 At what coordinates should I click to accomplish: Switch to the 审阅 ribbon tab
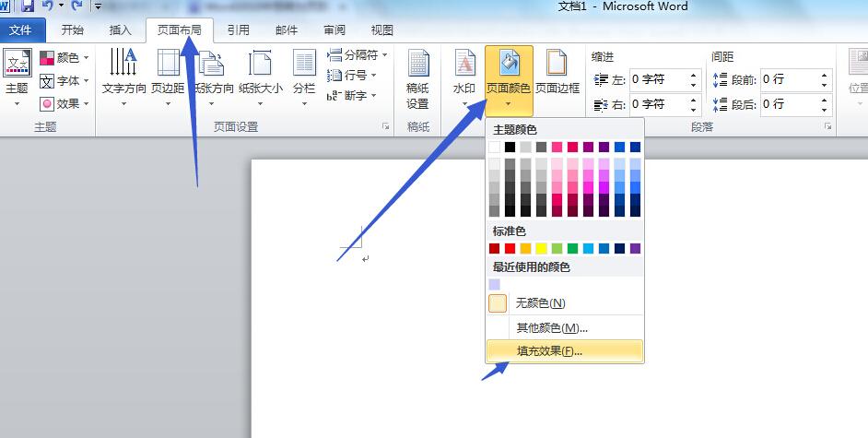334,30
